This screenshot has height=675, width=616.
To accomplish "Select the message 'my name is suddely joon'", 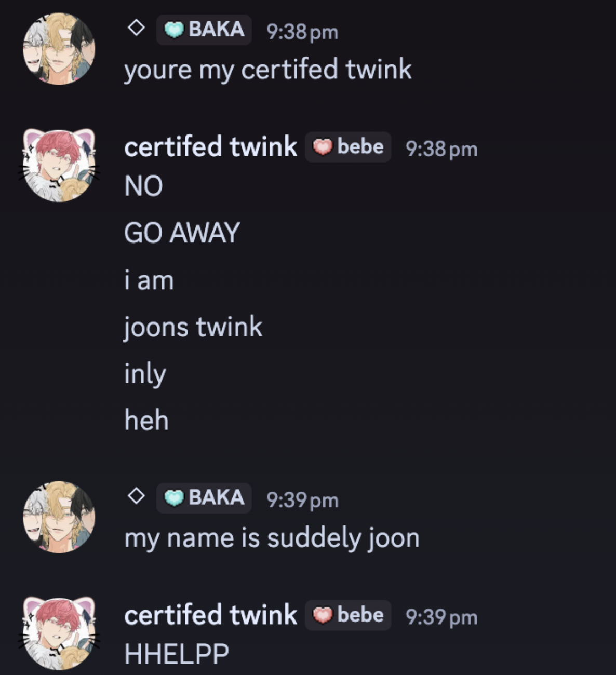I will [x=272, y=538].
